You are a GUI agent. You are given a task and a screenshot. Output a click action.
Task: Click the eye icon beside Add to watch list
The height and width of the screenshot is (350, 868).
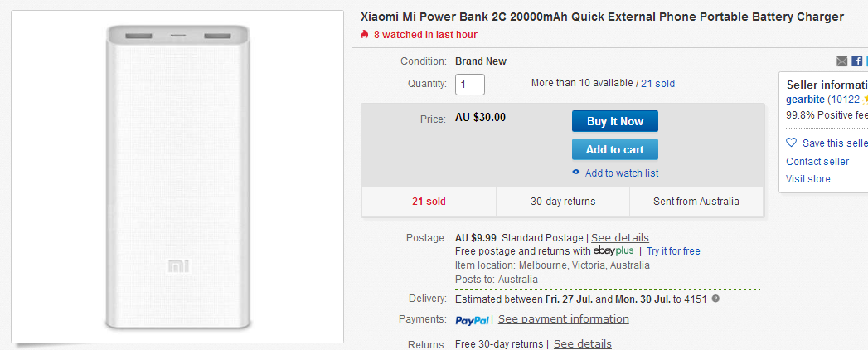[575, 173]
